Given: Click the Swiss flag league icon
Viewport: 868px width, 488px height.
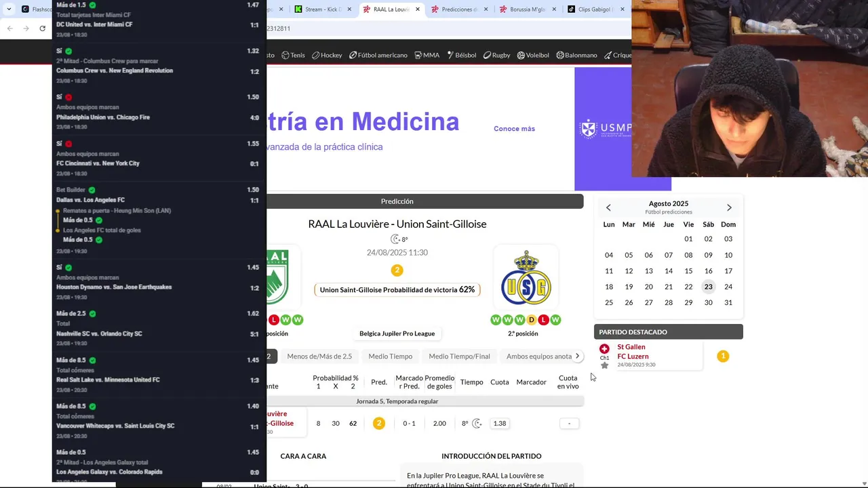Looking at the screenshot, I should [604, 348].
